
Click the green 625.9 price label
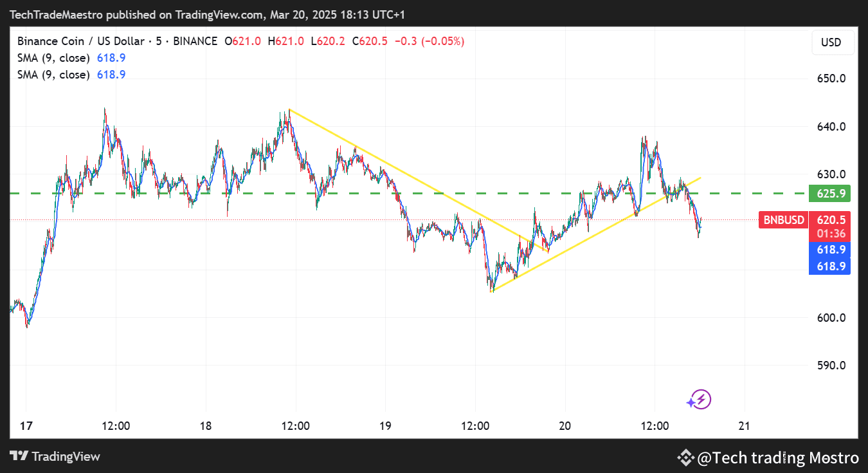(x=829, y=193)
